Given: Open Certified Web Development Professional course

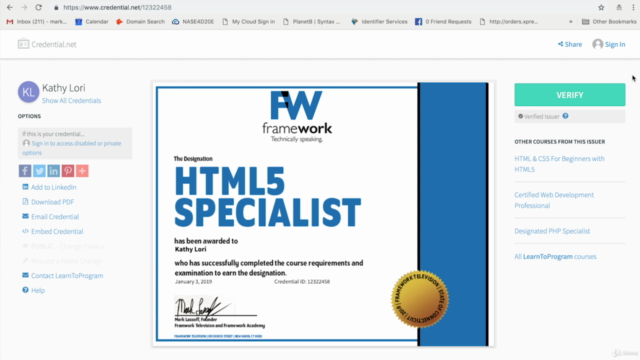Looking at the screenshot, I should pyautogui.click(x=554, y=200).
